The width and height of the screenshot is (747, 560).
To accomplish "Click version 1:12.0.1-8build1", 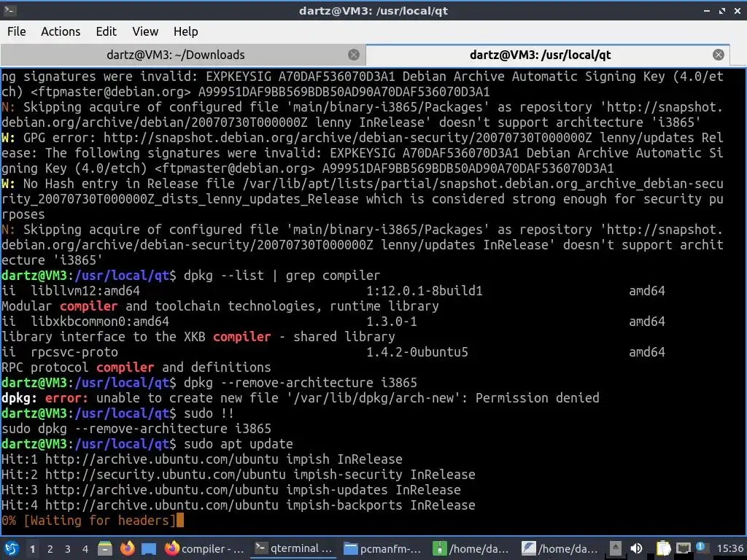I will point(425,290).
